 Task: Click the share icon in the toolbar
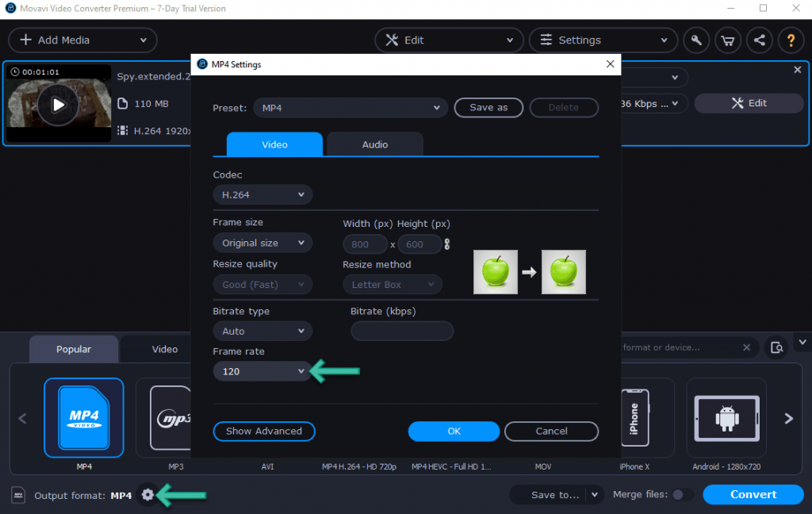[759, 40]
